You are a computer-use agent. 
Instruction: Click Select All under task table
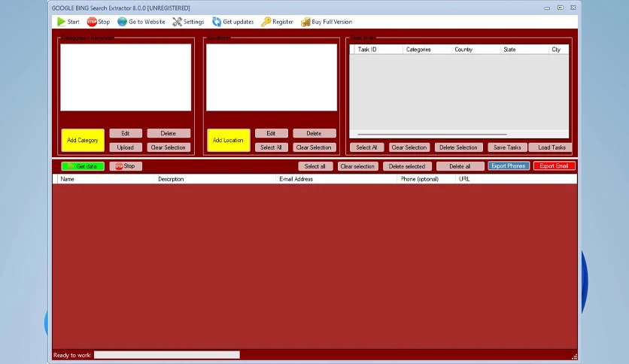click(366, 147)
